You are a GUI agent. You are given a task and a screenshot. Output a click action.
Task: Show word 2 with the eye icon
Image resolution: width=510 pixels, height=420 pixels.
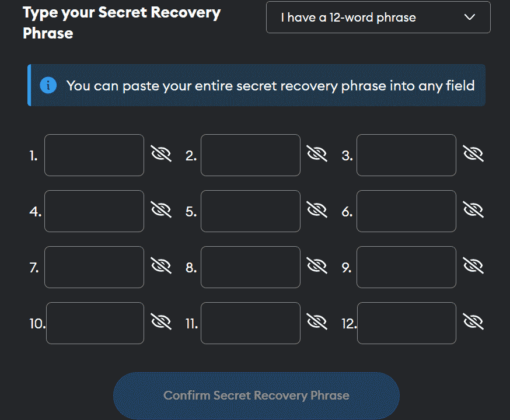point(317,154)
